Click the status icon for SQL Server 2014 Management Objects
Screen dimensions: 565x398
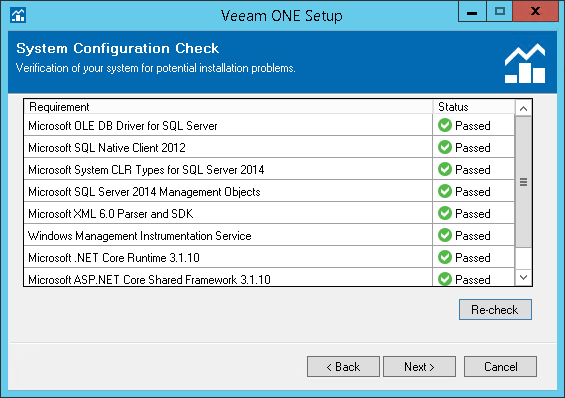point(445,191)
